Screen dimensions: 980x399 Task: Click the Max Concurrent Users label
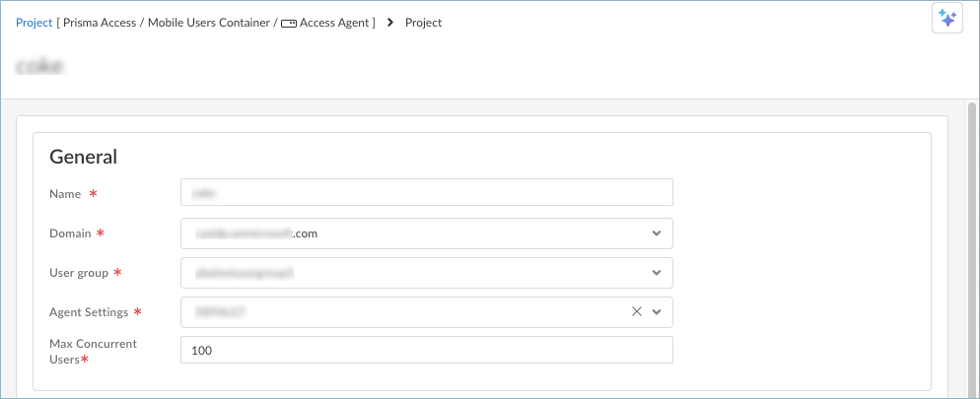click(x=93, y=351)
